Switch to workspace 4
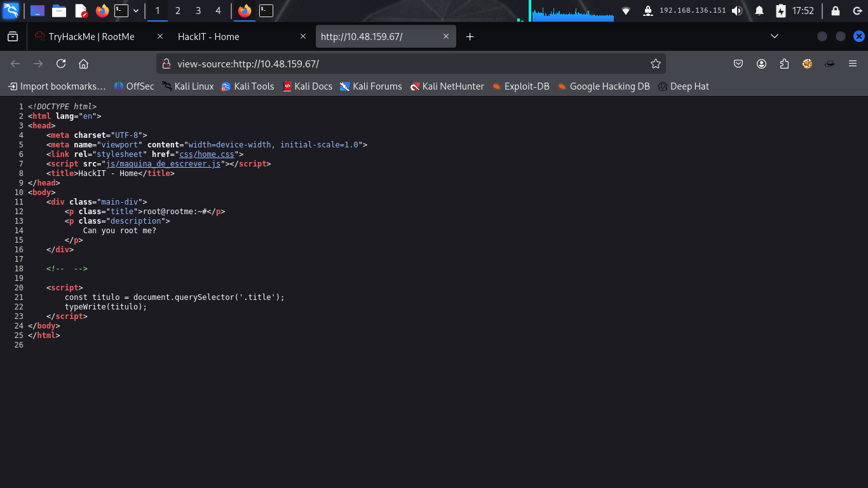 coord(219,11)
